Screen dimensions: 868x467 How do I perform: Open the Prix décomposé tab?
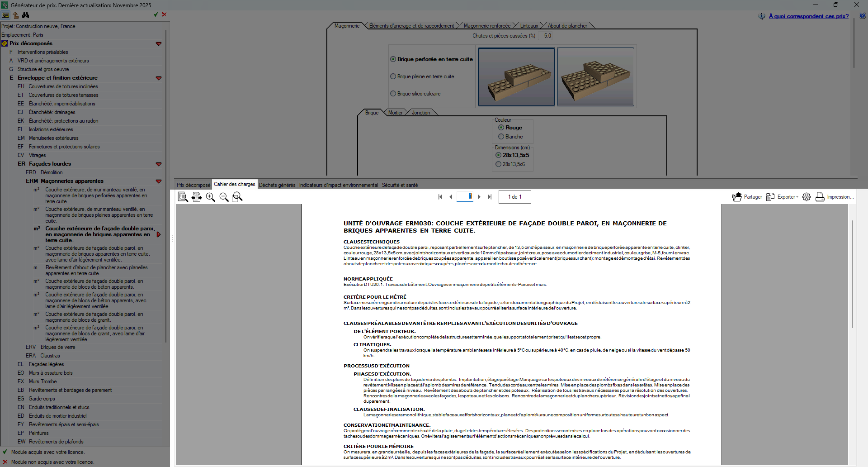click(x=193, y=185)
